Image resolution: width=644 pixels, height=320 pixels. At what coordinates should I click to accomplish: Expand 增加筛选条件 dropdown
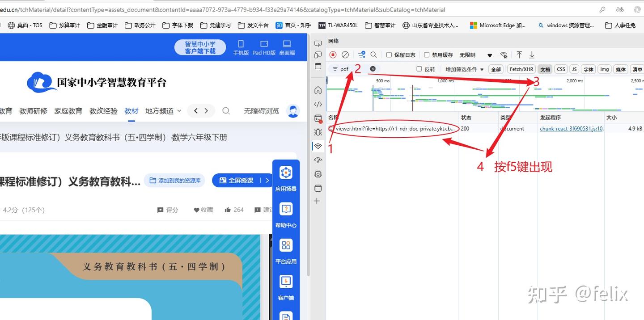[x=465, y=69]
